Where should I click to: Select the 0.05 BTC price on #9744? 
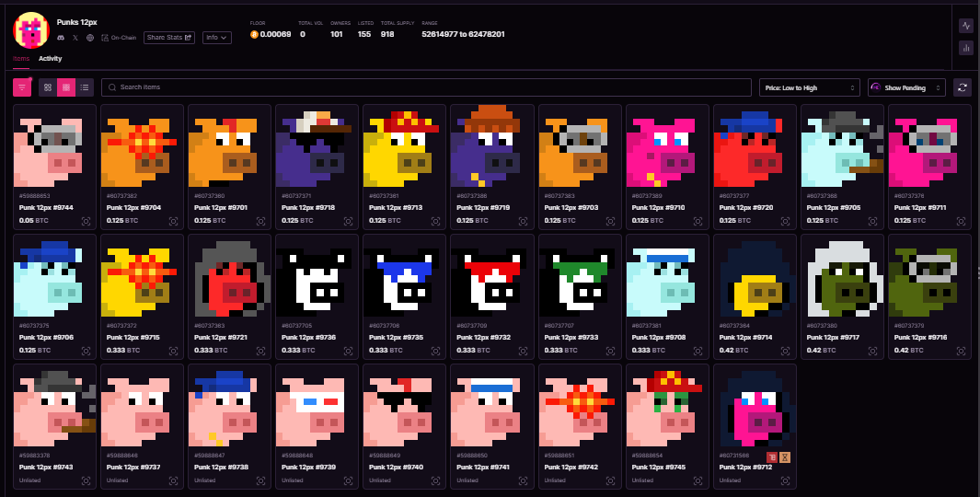(34, 221)
